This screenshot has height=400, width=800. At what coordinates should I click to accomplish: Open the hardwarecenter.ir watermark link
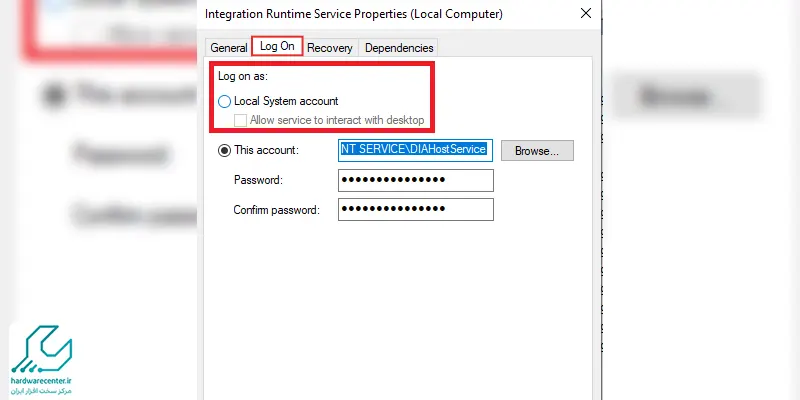[x=41, y=381]
